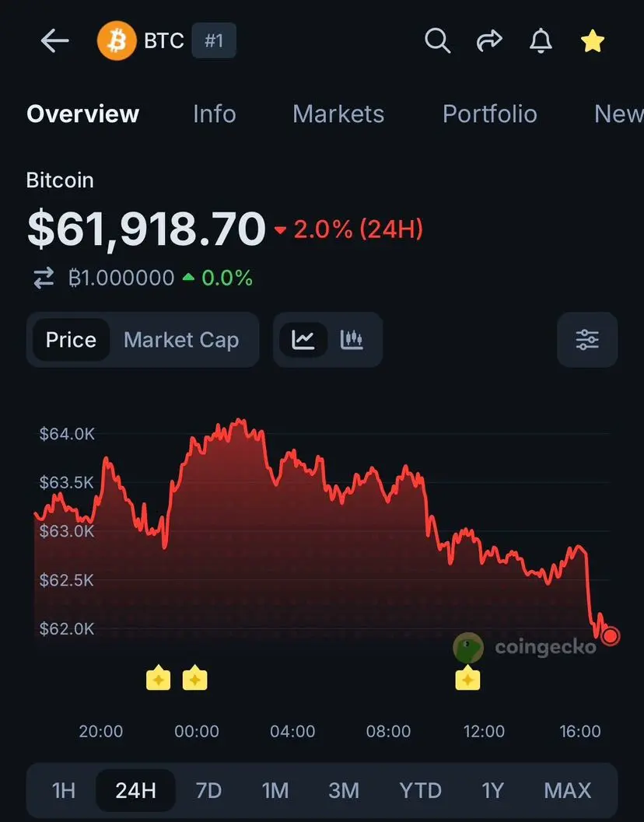Choose the MAX time range
The height and width of the screenshot is (822, 644).
[568, 790]
